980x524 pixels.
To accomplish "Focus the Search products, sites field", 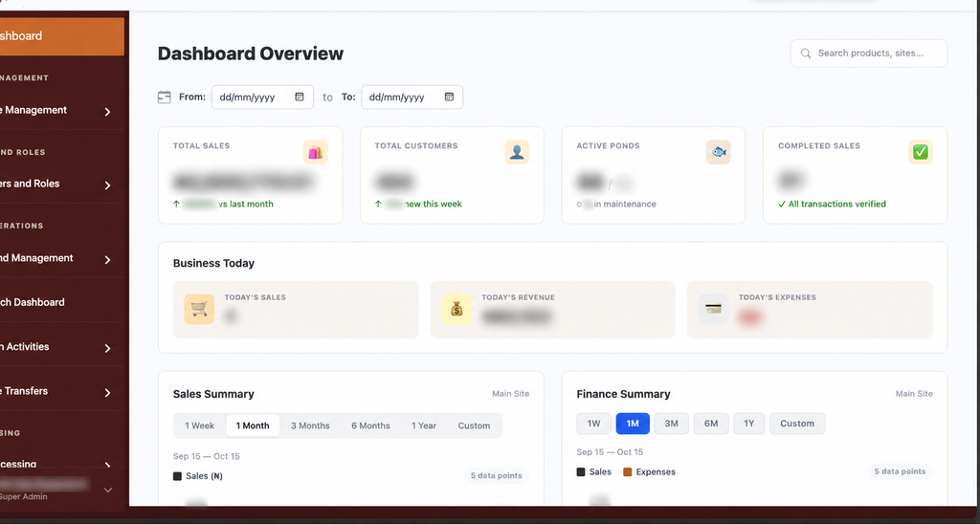I will click(x=869, y=54).
